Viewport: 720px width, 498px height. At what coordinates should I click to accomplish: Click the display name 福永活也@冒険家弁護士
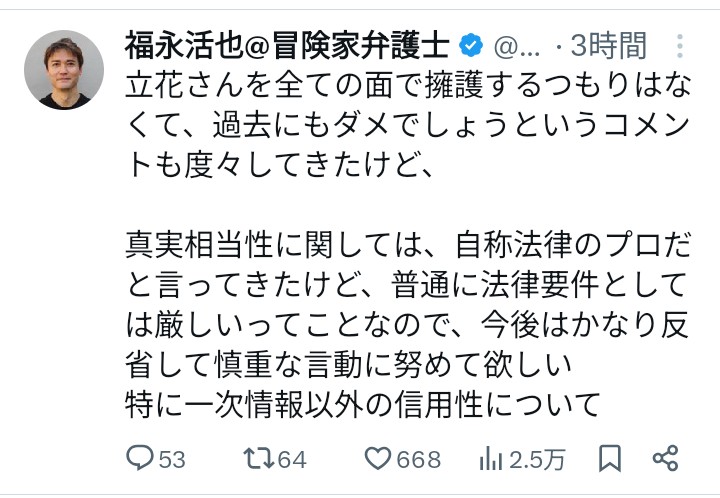[288, 46]
